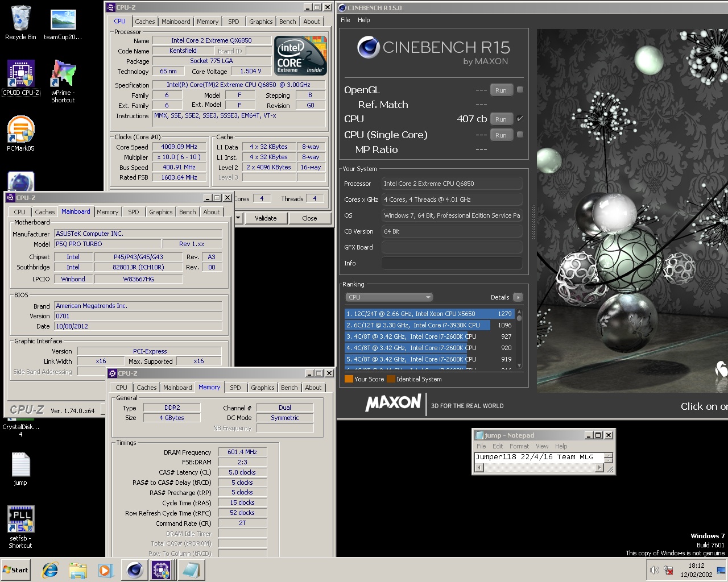Run the CPU Single Core benchmark
The height and width of the screenshot is (582, 728).
coord(500,135)
